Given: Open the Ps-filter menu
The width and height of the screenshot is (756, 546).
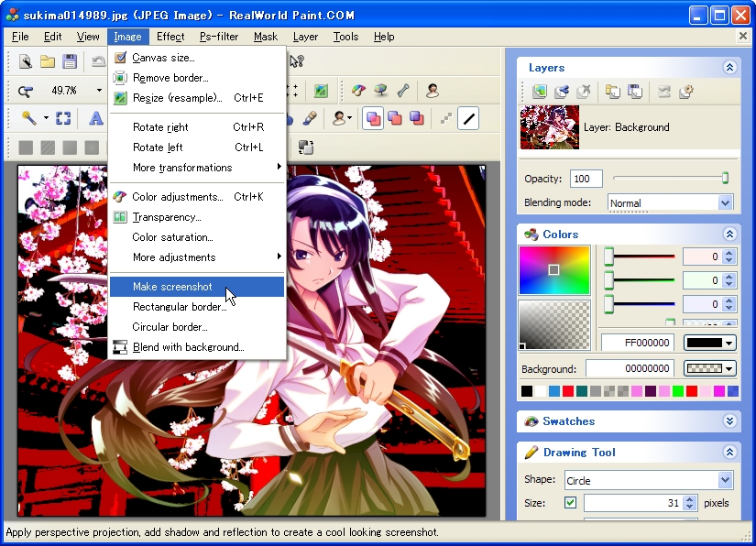Looking at the screenshot, I should click(x=219, y=37).
